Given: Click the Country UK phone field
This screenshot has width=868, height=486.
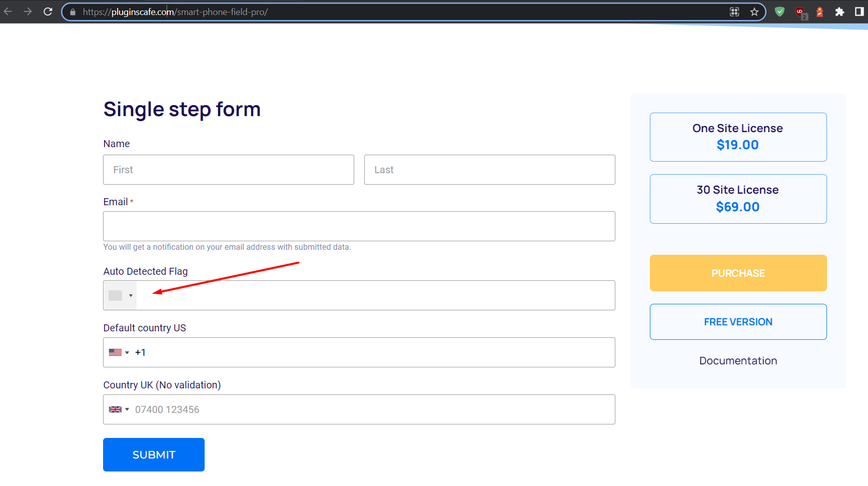Looking at the screenshot, I should tap(359, 409).
